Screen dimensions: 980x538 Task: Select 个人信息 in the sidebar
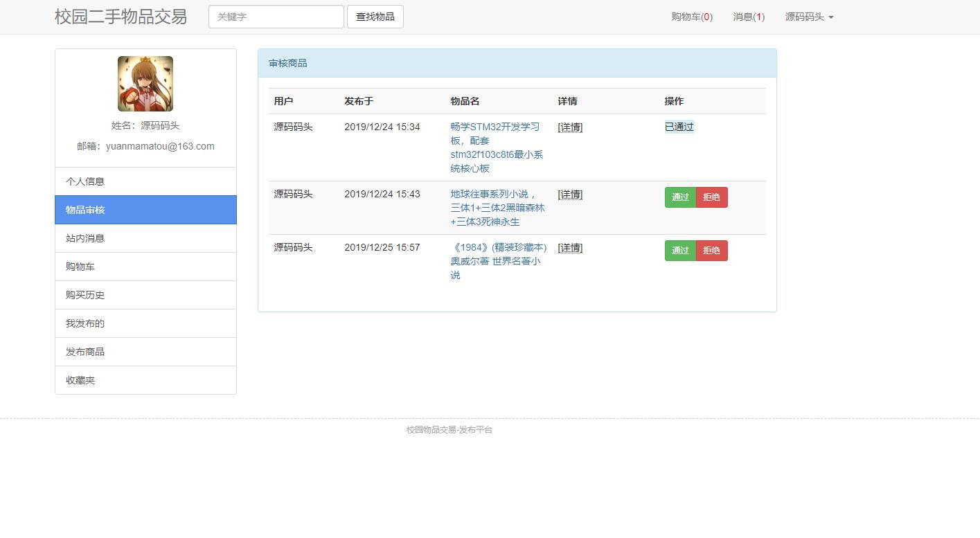point(145,181)
